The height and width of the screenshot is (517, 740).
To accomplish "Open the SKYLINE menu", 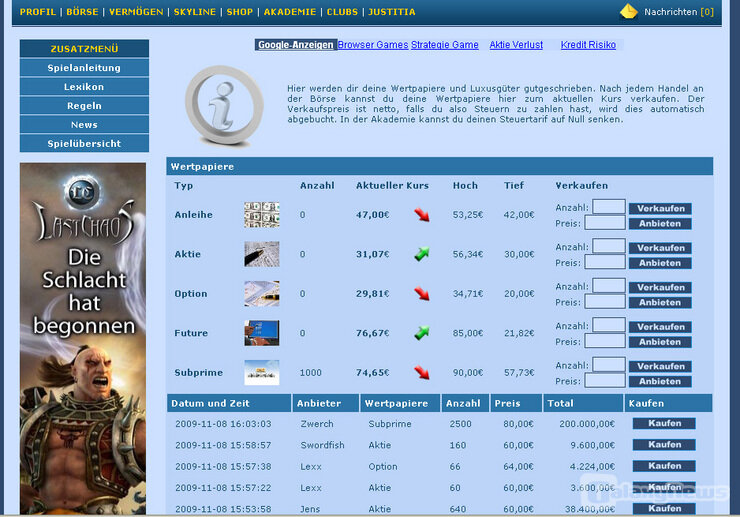I will [x=194, y=12].
